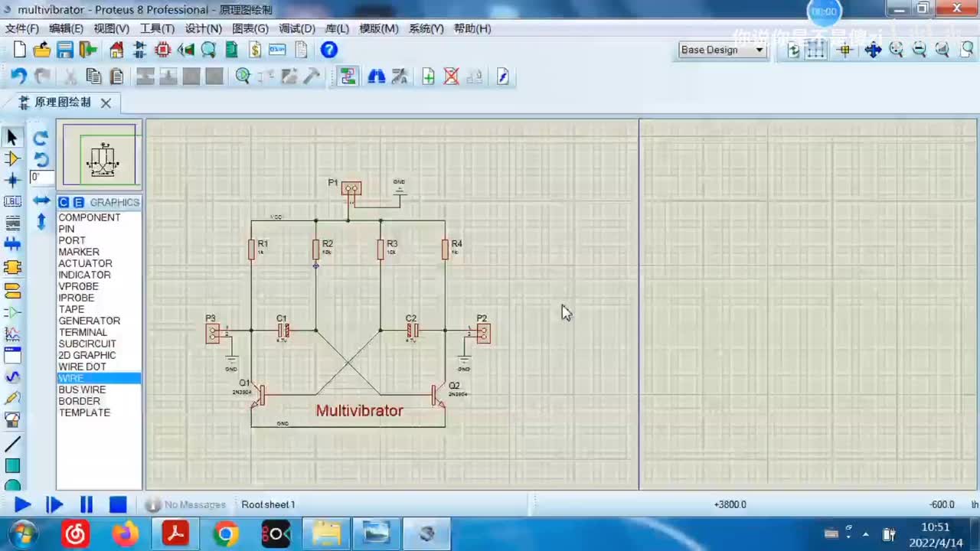
Task: Flip vertically with Y-mirror arrow
Action: (41, 221)
